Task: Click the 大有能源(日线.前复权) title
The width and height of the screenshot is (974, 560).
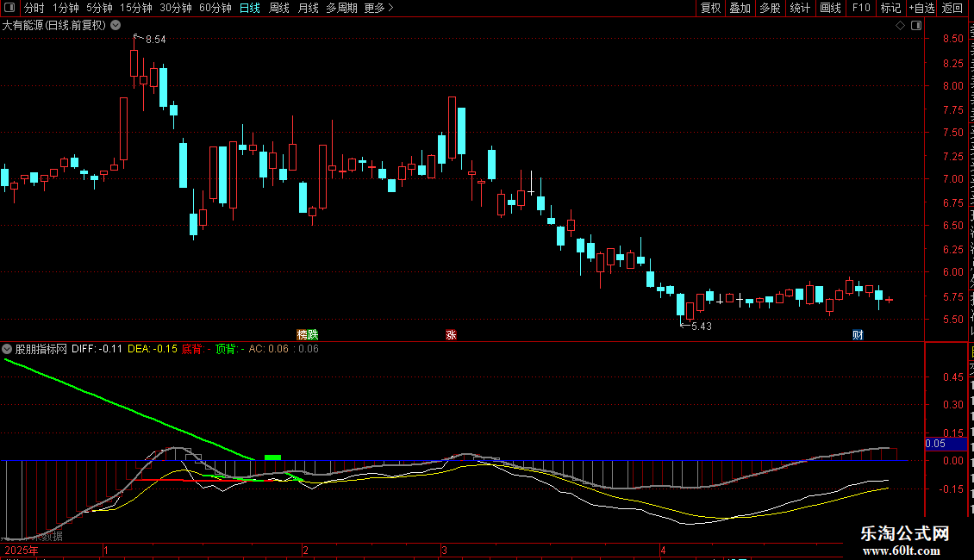Action: click(54, 26)
